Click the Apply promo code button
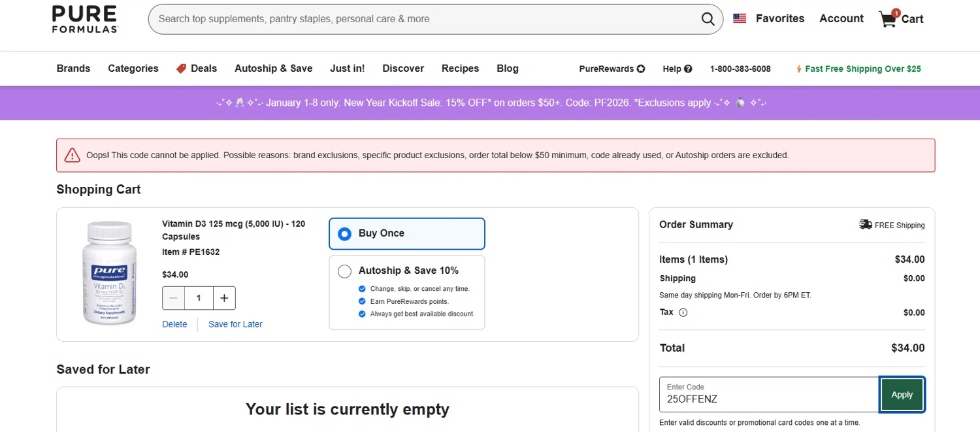 pyautogui.click(x=902, y=395)
